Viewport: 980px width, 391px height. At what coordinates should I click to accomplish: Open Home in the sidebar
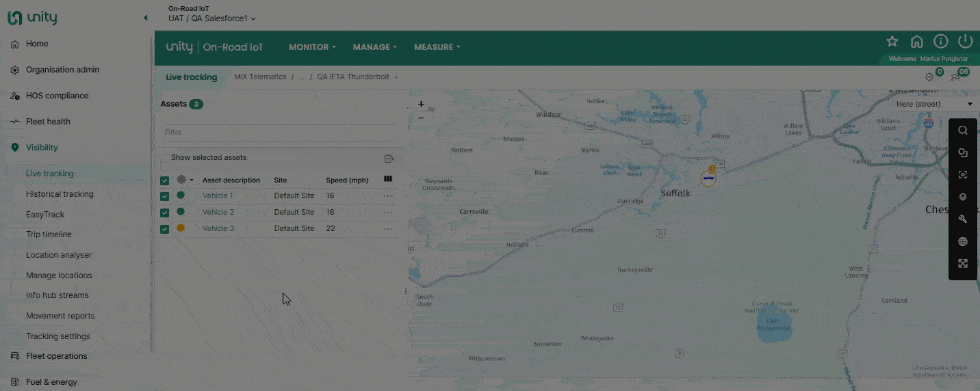pyautogui.click(x=37, y=44)
